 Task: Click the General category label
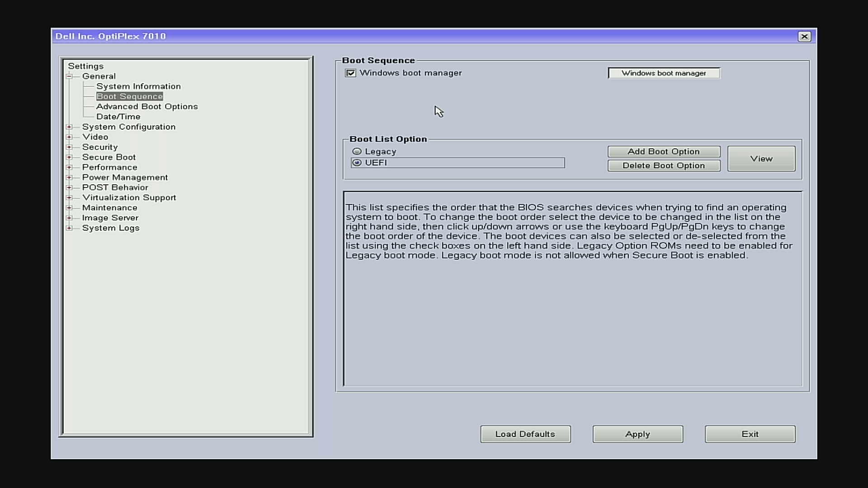tap(99, 76)
